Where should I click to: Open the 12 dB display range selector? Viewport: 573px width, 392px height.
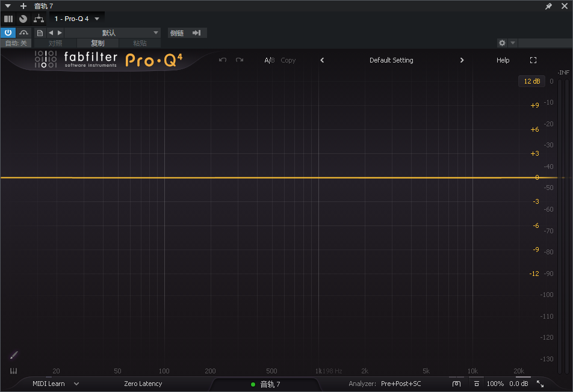pyautogui.click(x=531, y=81)
